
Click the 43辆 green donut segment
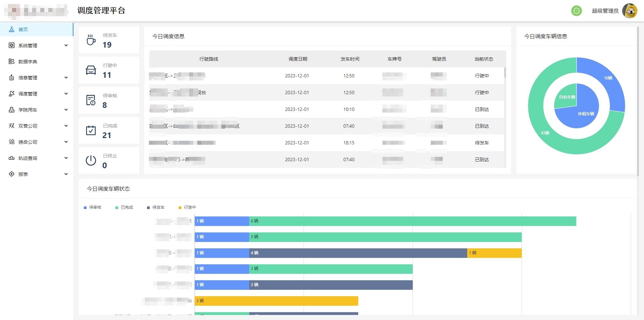coord(545,133)
